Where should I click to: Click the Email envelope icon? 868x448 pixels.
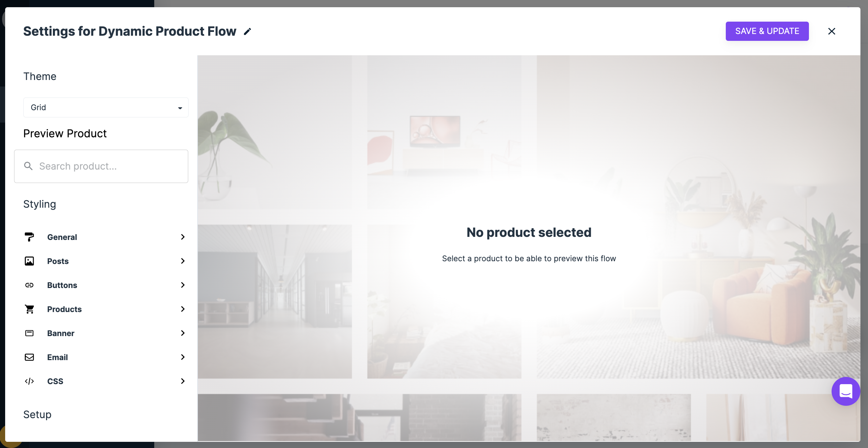pos(30,357)
